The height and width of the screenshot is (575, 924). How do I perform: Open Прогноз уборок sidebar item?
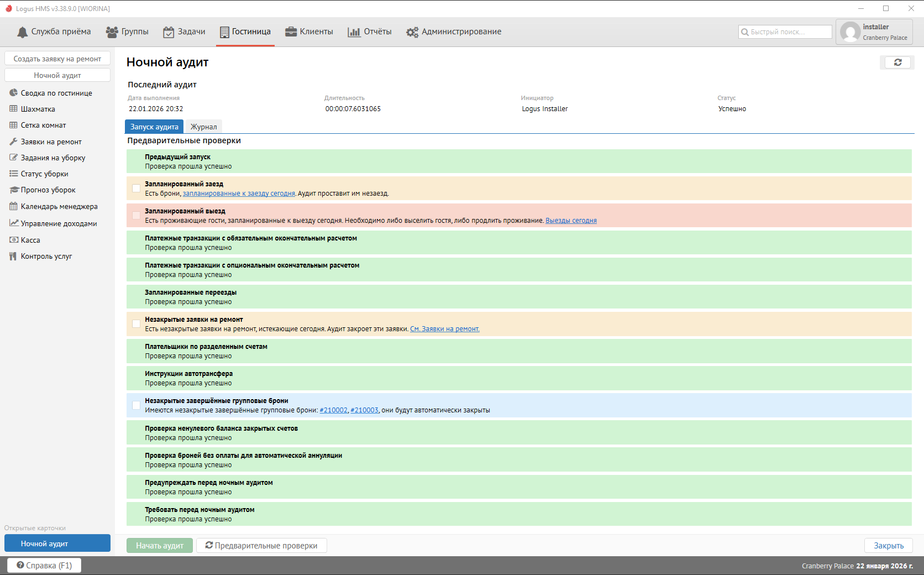[48, 190]
